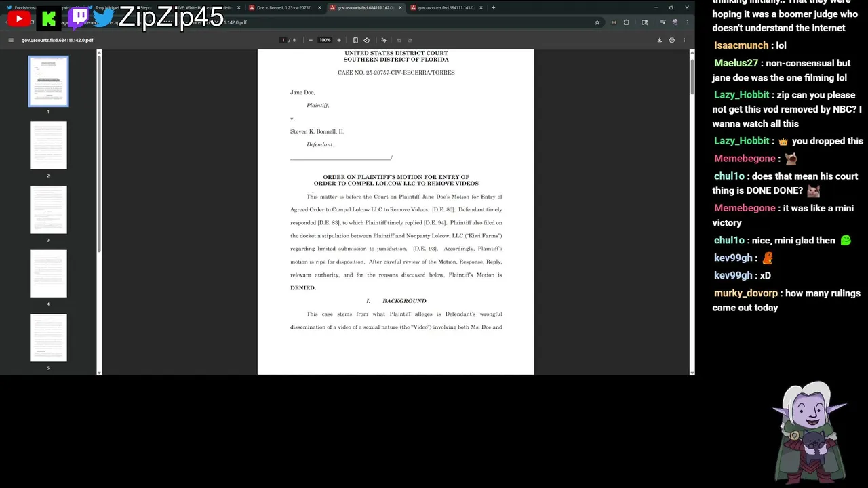Click Maelus27 username in chat
Screen dimensions: 868x488
pyautogui.click(x=736, y=63)
